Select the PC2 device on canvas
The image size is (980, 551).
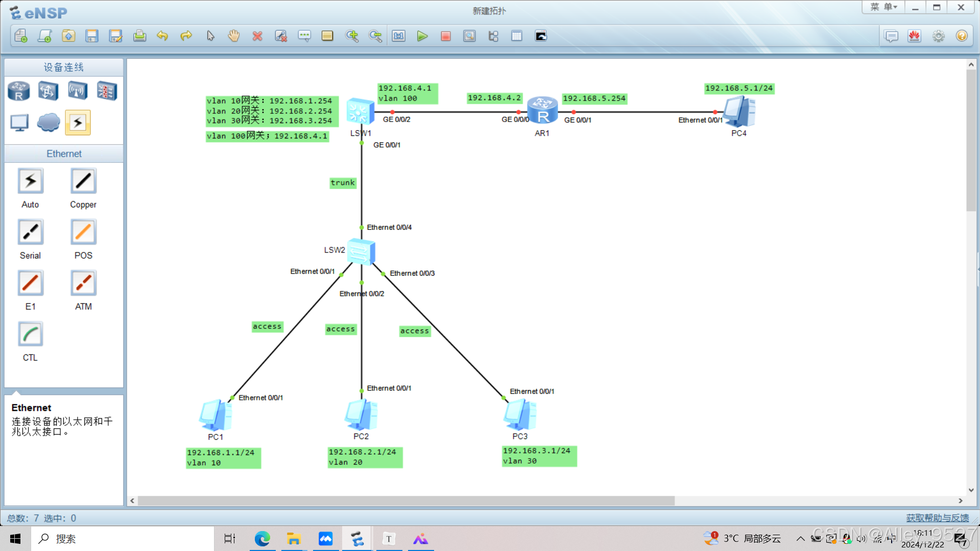pos(361,414)
